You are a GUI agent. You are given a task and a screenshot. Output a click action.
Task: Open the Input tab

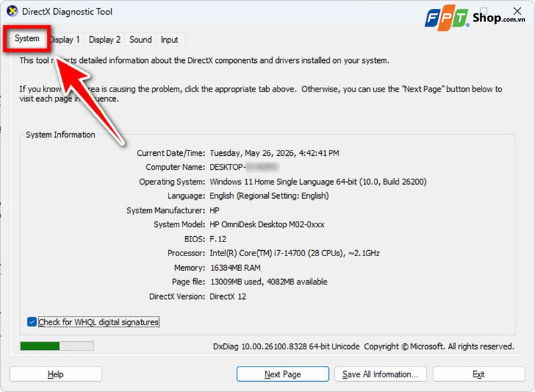[169, 39]
